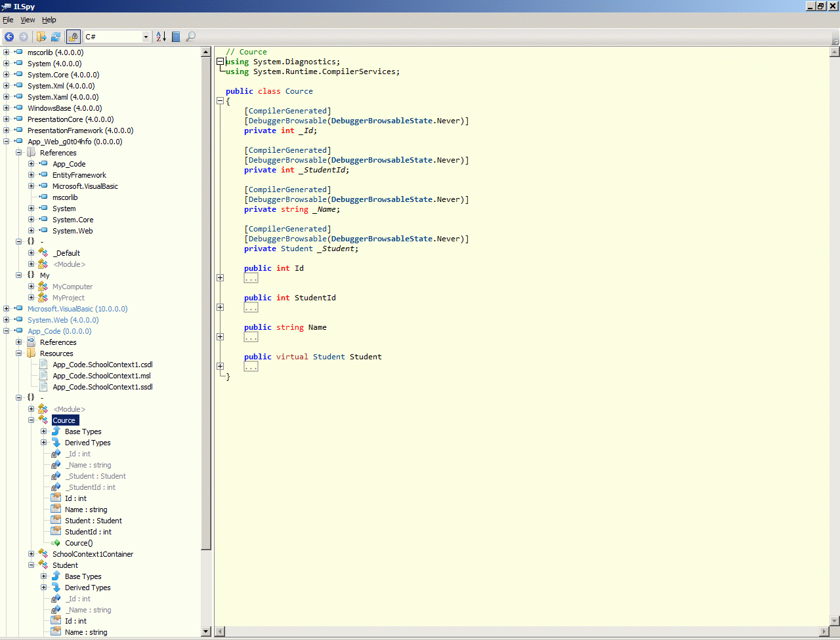This screenshot has width=840, height=640.
Task: Click the Derived Types arrow icon under Student
Action: [x=56, y=588]
